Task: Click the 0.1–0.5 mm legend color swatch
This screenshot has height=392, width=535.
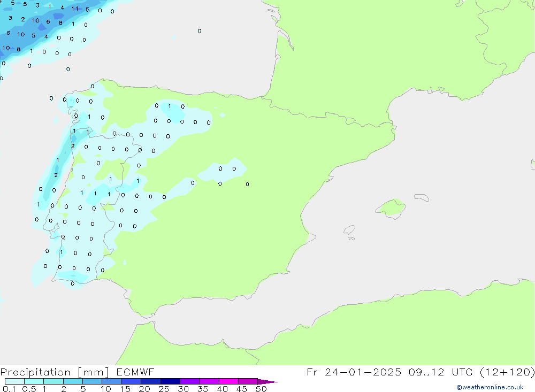Action: pyautogui.click(x=14, y=381)
